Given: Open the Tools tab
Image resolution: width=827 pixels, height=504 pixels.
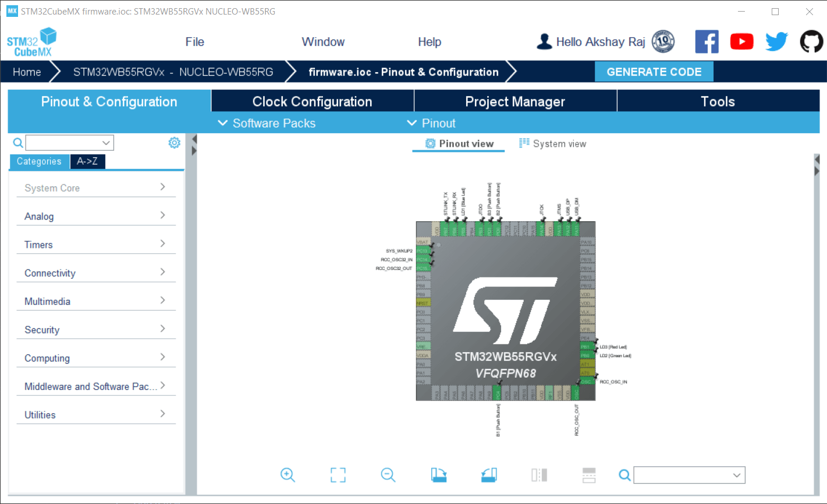Looking at the screenshot, I should tap(718, 101).
